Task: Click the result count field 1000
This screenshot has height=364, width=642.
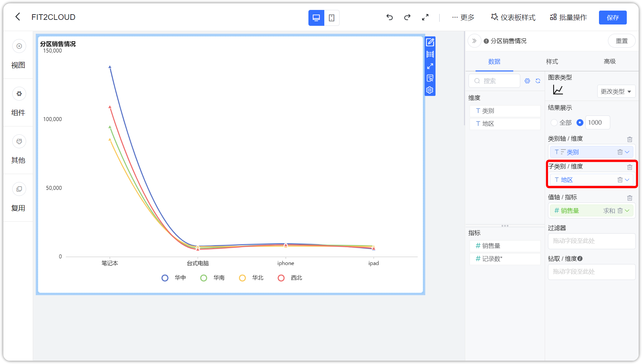Action: point(598,123)
